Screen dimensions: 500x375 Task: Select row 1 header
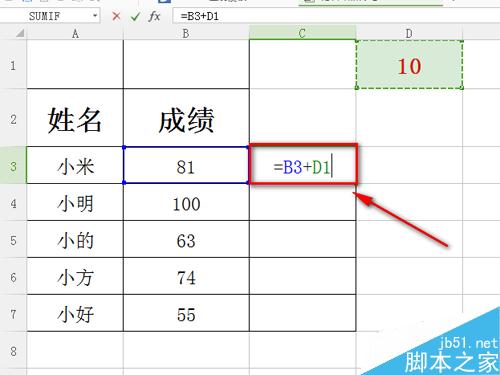[x=13, y=64]
